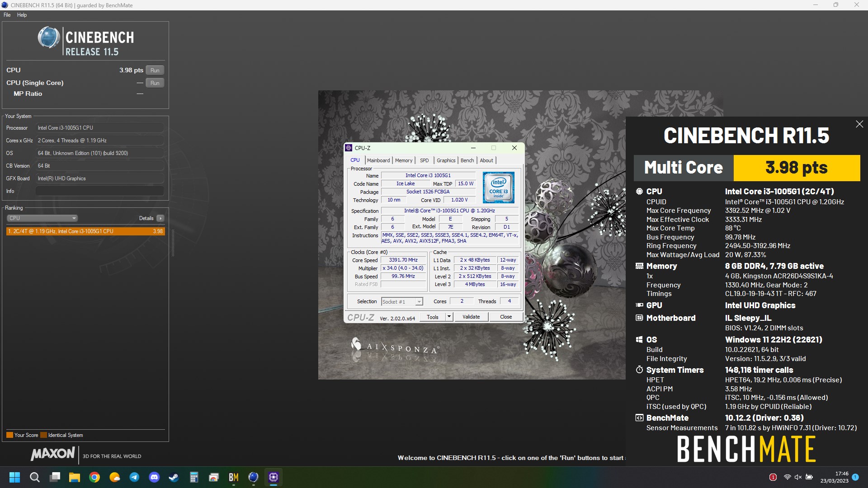Image resolution: width=868 pixels, height=488 pixels.
Task: Click the GFX Board value Intel(R) UHD Graphics
Action: click(x=99, y=178)
